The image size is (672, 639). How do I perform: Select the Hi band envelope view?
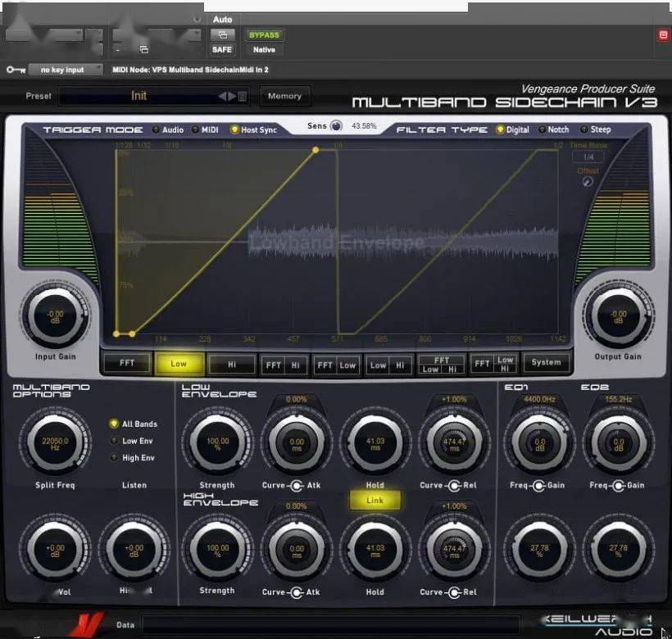[232, 363]
